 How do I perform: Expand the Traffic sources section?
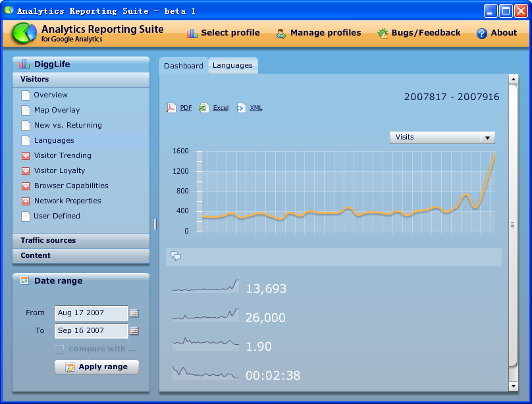click(x=81, y=240)
